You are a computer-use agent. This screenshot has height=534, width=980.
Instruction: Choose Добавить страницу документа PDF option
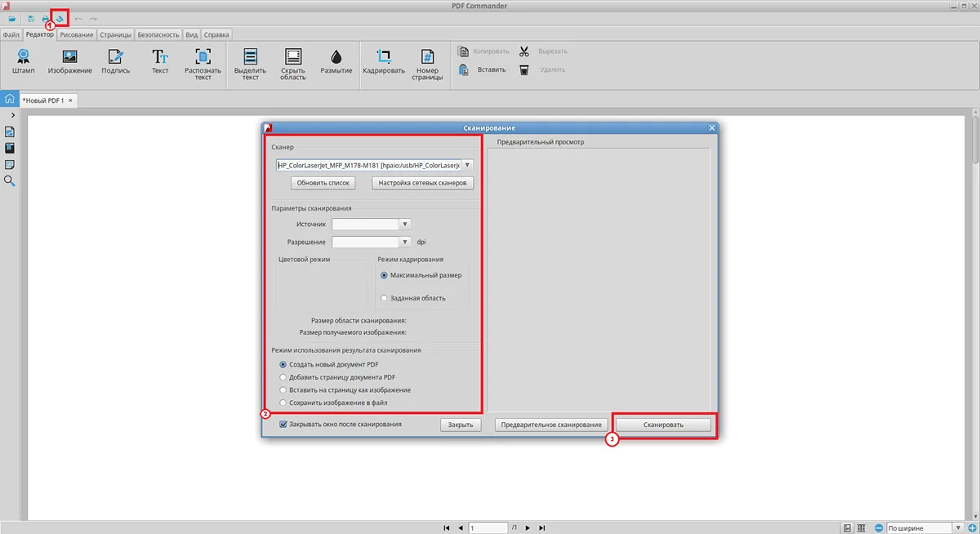pos(283,377)
